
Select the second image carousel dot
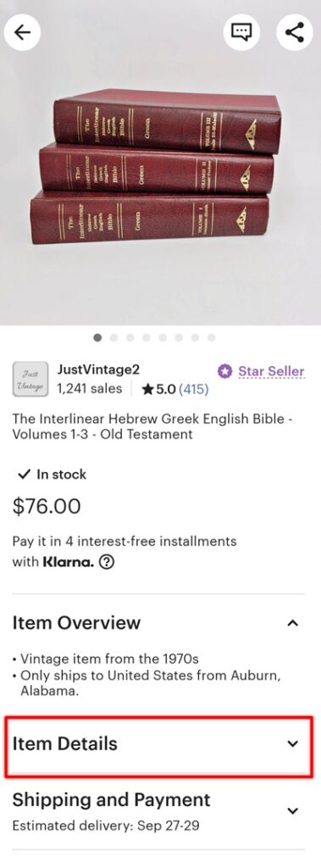(114, 337)
